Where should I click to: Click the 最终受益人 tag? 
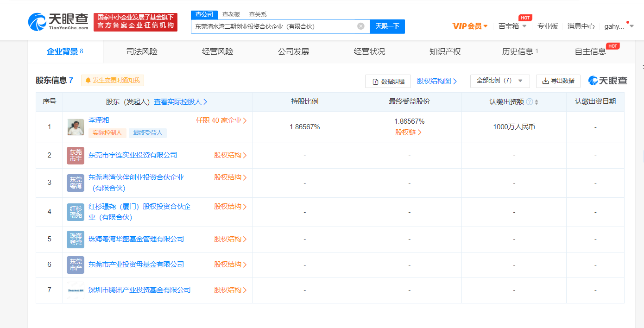[x=148, y=133]
